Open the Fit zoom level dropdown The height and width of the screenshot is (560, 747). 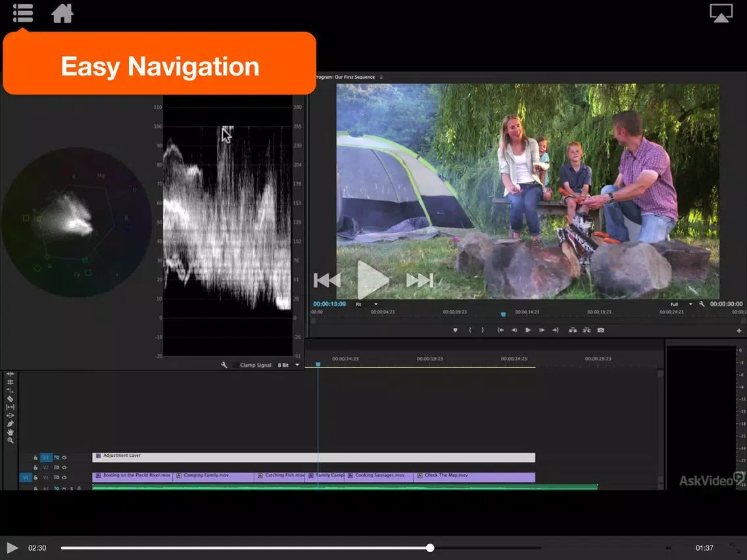[366, 304]
